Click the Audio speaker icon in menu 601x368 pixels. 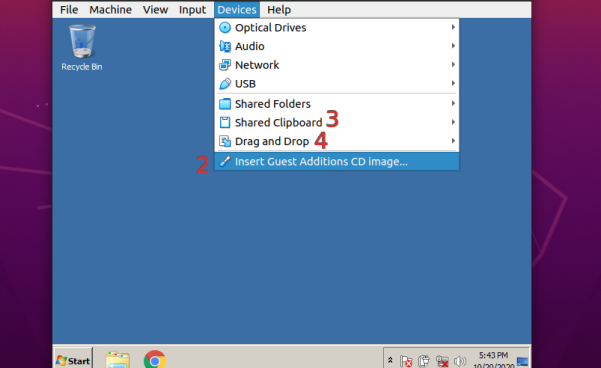pos(225,46)
